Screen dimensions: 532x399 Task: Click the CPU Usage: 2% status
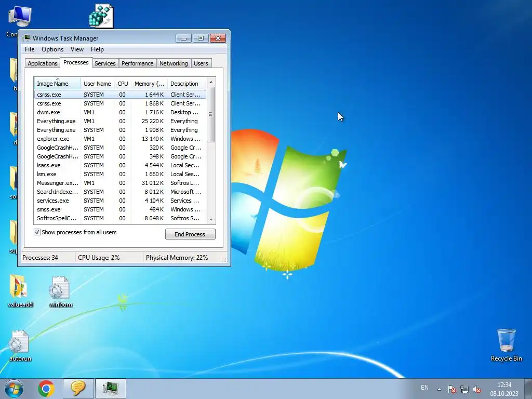point(99,258)
